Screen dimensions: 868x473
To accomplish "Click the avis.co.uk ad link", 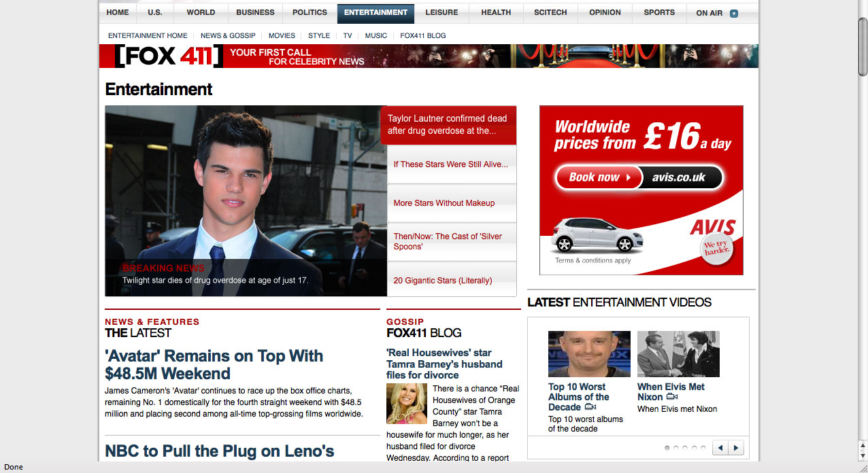I will (x=679, y=177).
